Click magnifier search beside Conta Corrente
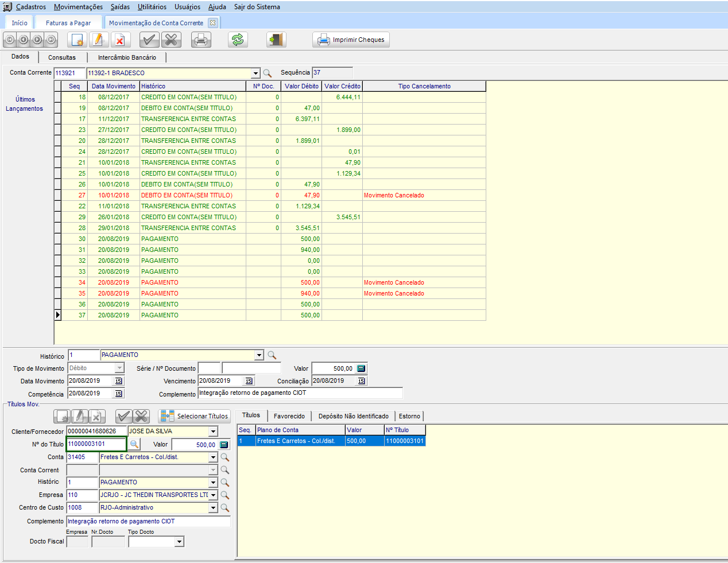The height and width of the screenshot is (563, 728). click(268, 73)
